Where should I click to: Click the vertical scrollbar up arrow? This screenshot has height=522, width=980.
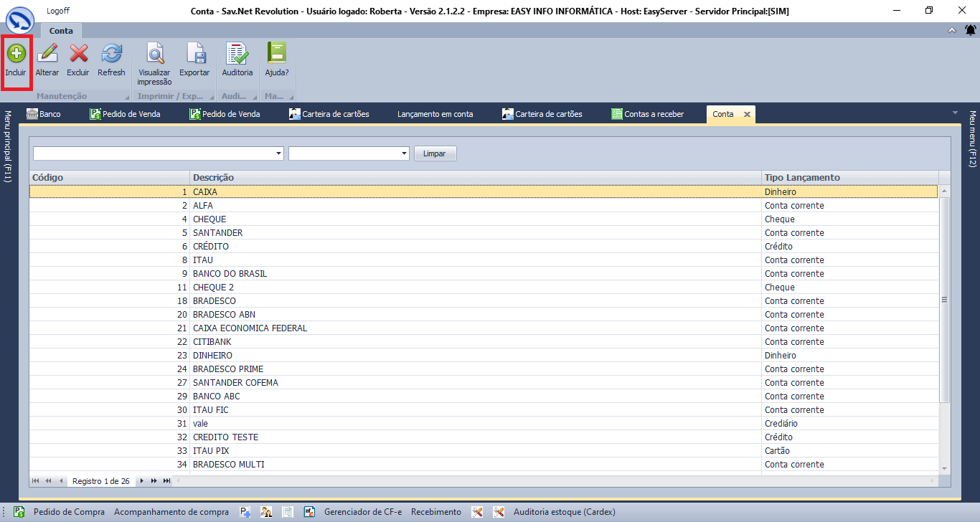pyautogui.click(x=944, y=191)
